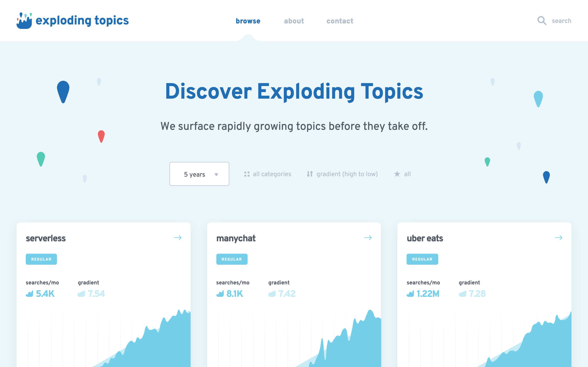Expand the 5 years time period dropdown
Viewport: 588px width, 367px height.
(x=199, y=174)
